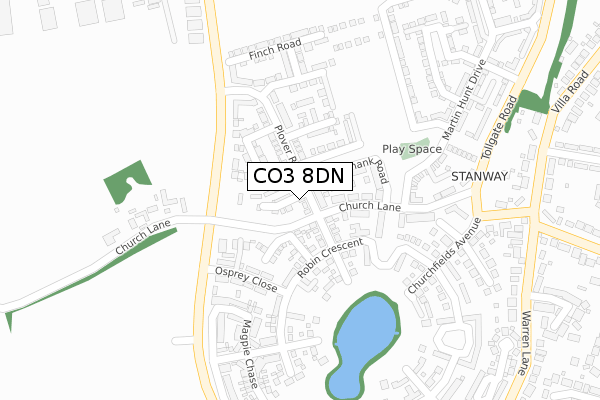Select the Villa Road label

(569, 91)
